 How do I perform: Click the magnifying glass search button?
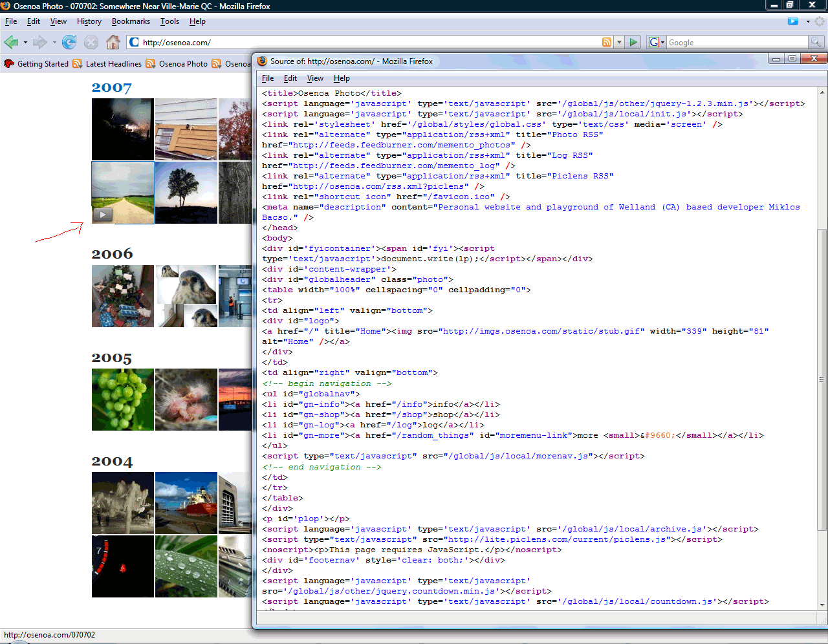tap(816, 43)
